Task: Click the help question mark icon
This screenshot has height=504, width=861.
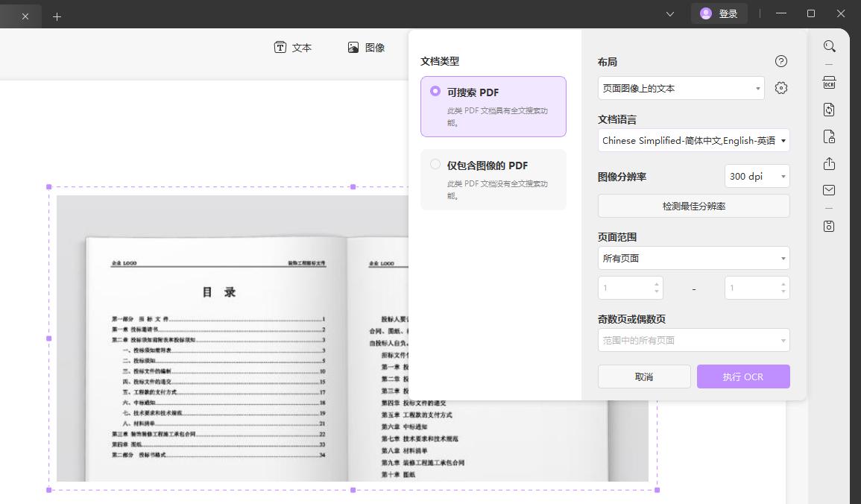Action: (x=780, y=61)
